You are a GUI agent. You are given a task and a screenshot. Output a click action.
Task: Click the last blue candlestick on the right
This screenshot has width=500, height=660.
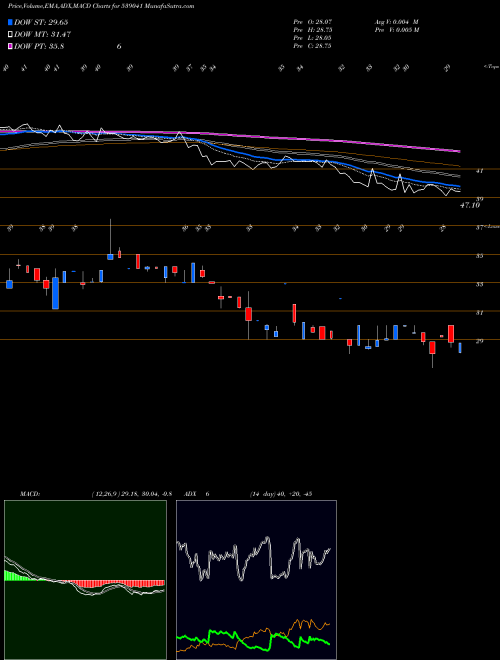tap(460, 348)
